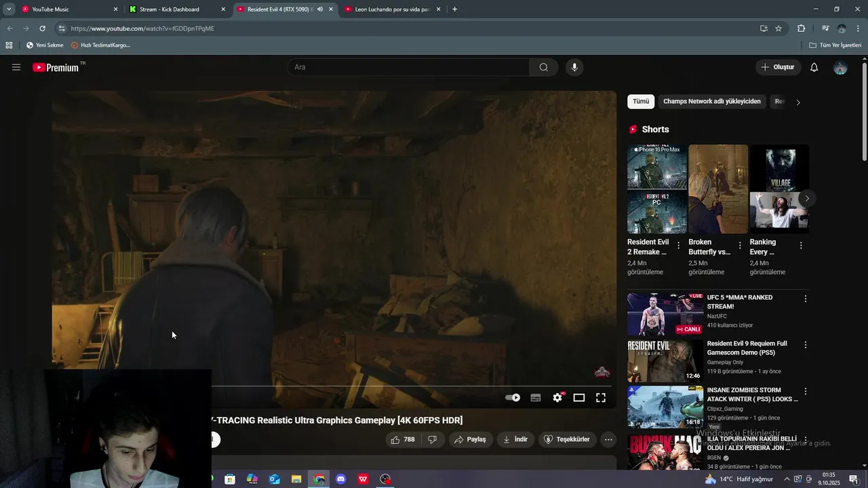Screen dimensions: 868x488
Task: Switch to Leon Luchando tab
Action: pyautogui.click(x=393, y=9)
